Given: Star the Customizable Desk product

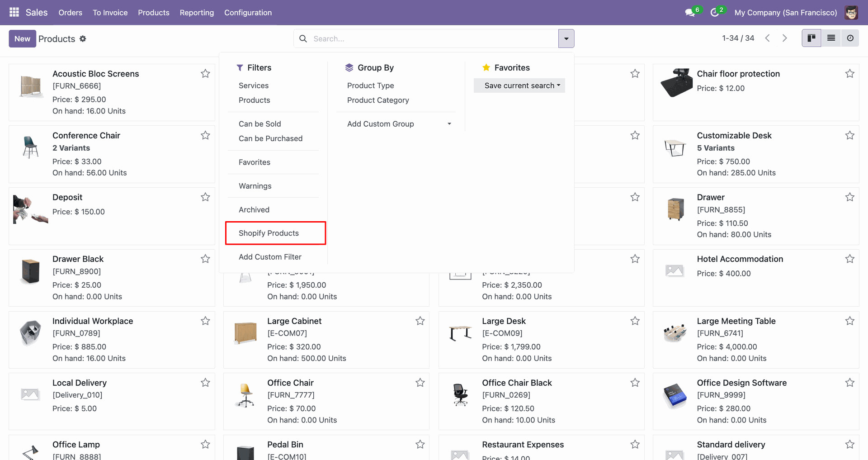Looking at the screenshot, I should pyautogui.click(x=850, y=135).
